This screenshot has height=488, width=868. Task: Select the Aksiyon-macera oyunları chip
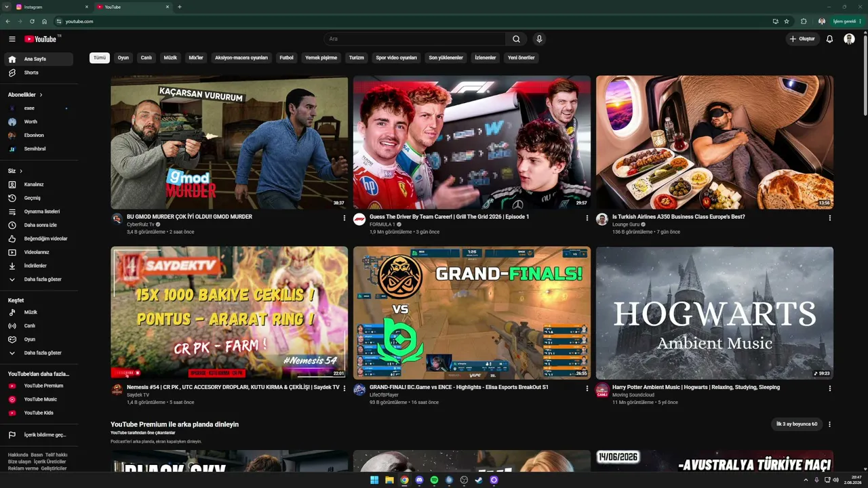(x=241, y=58)
